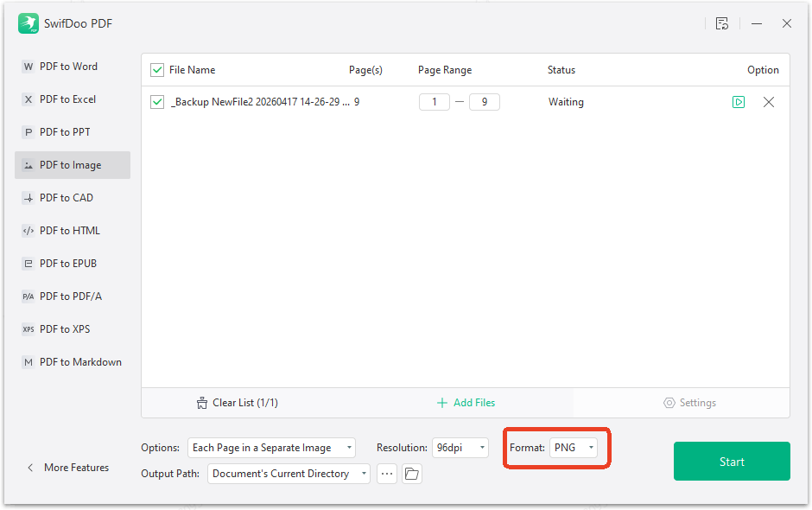Select PDF to Image in the sidebar
The height and width of the screenshot is (510, 812).
(73, 165)
